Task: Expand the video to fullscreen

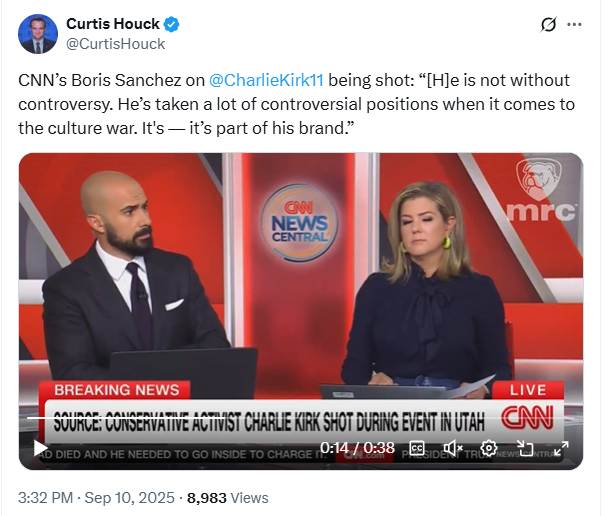Action: click(x=561, y=448)
